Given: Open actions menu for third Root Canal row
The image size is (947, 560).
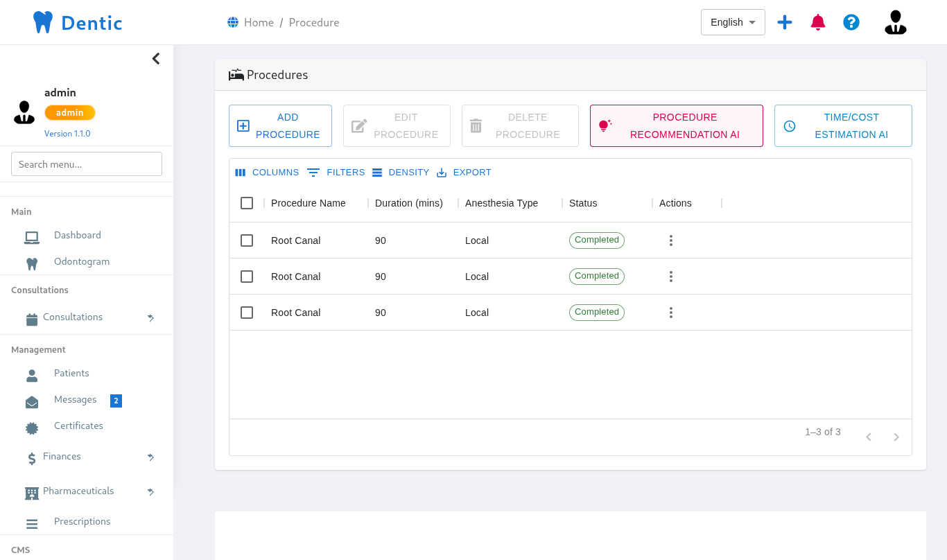Looking at the screenshot, I should click(x=670, y=313).
